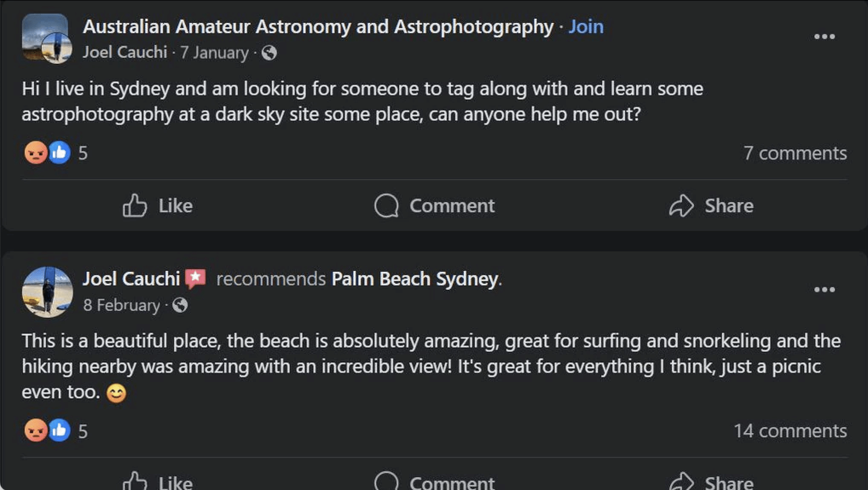The height and width of the screenshot is (490, 868).
Task: Click the globe privacy icon beside 7 January
Action: (x=269, y=53)
